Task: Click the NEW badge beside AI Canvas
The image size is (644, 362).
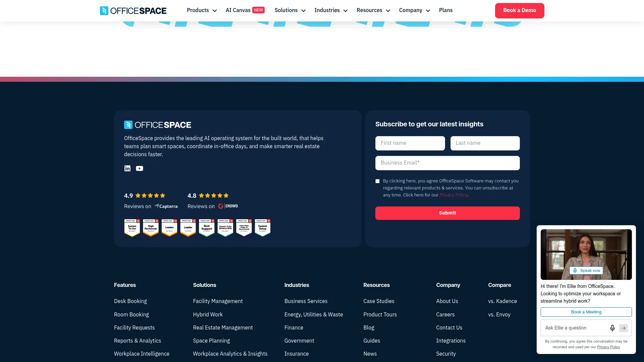Action: tap(258, 10)
